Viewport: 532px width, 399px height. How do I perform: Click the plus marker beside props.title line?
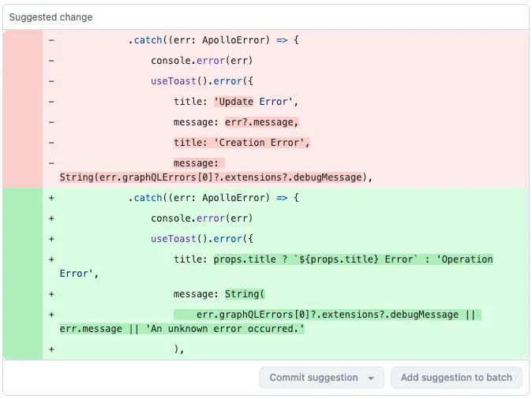(51, 259)
